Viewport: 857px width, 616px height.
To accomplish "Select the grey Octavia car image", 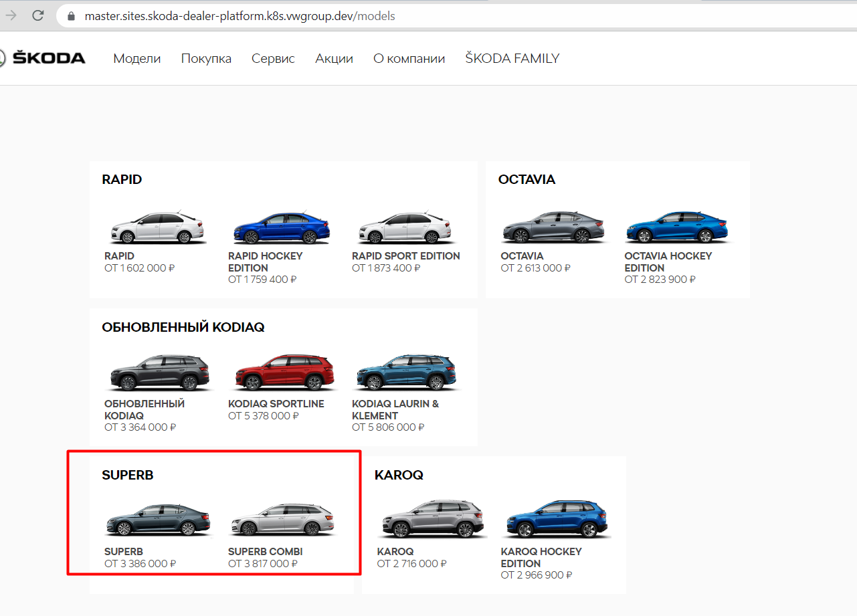I will pos(553,227).
